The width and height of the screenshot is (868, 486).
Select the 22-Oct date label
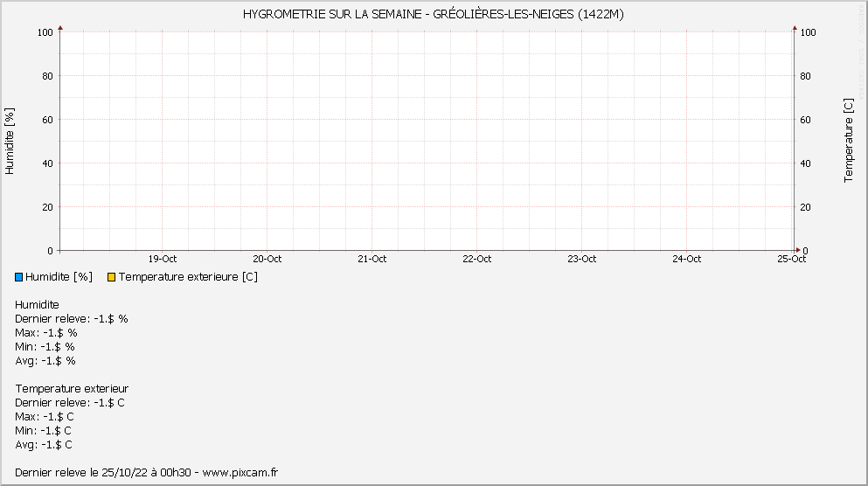tap(477, 259)
